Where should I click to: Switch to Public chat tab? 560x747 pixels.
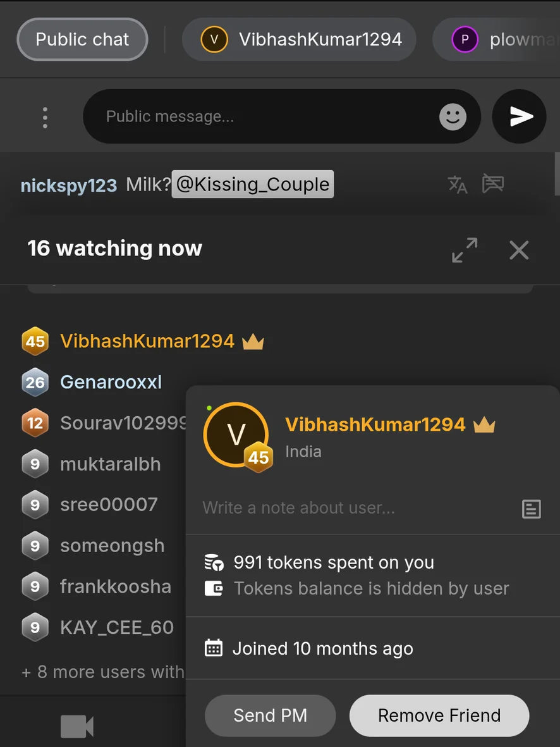82,39
